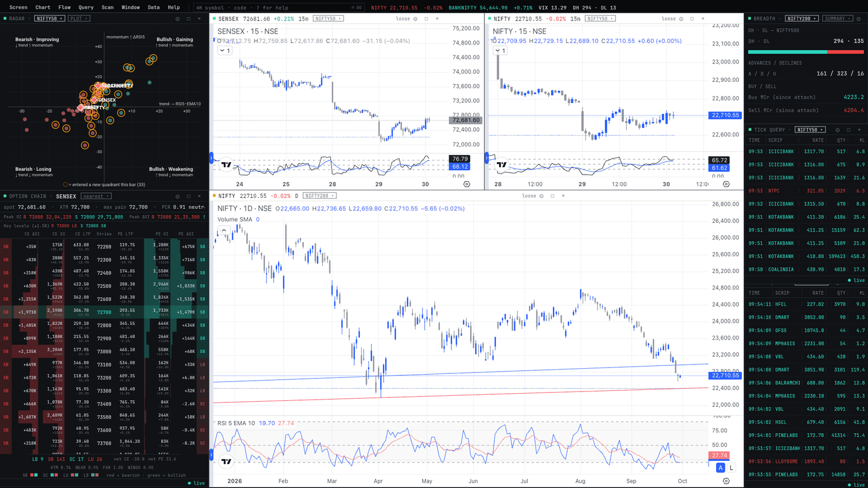Open the Breadth NIFTY200 dropdown
868x488 pixels.
[x=802, y=18]
